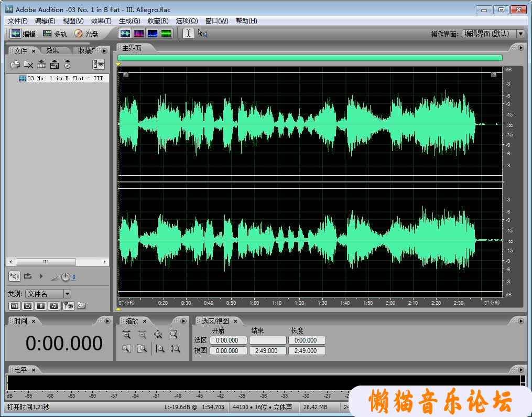Click the close file icon in Files panel

[x=28, y=64]
